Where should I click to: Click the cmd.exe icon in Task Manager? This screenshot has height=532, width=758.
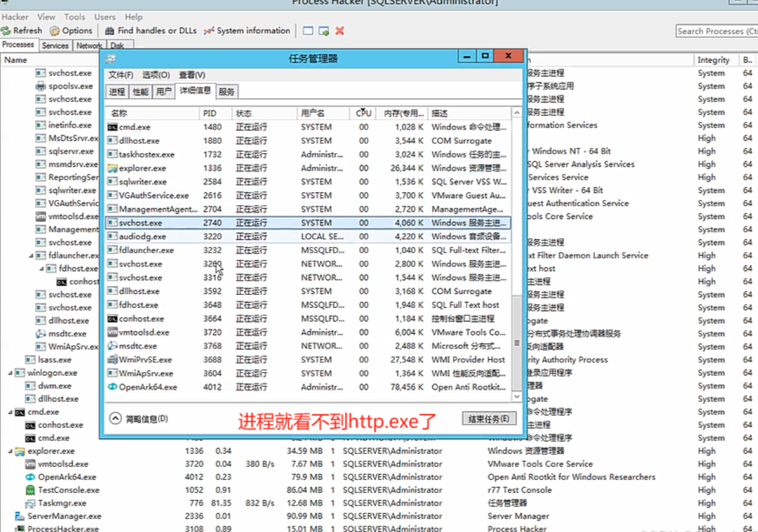pyautogui.click(x=113, y=127)
